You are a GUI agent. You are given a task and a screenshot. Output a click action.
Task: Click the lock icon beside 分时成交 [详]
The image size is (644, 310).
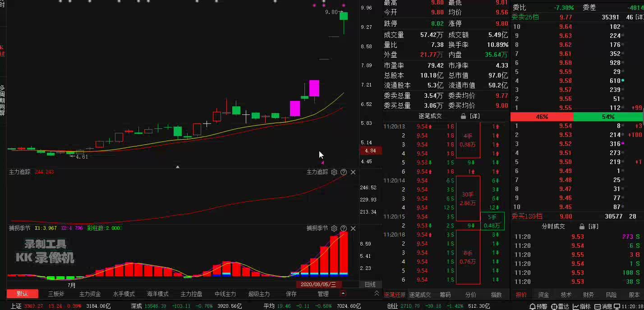(x=582, y=227)
